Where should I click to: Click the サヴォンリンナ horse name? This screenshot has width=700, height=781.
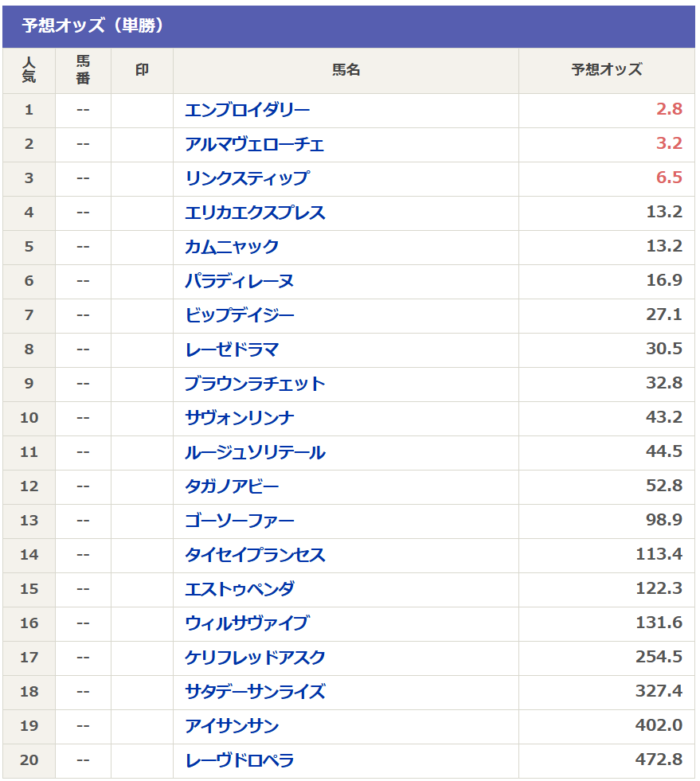pyautogui.click(x=239, y=418)
